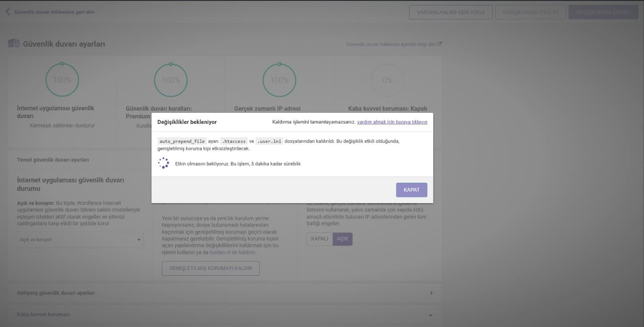Image resolution: width=644 pixels, height=327 pixels.
Task: Click 'GENİŞLETİLMİŞ KORUMAYI KALDIR' button
Action: 211,268
